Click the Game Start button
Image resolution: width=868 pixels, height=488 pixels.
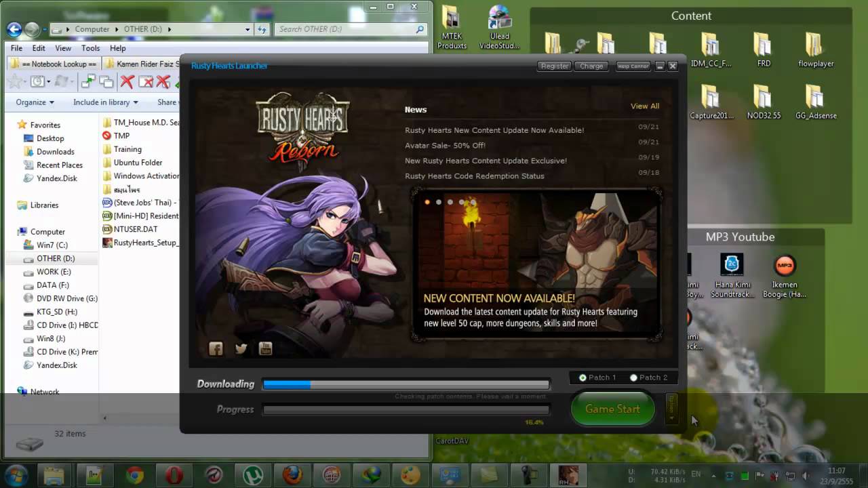click(x=612, y=409)
